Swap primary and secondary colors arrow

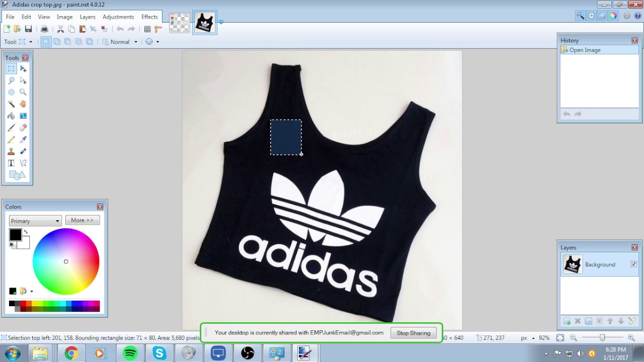tap(26, 232)
